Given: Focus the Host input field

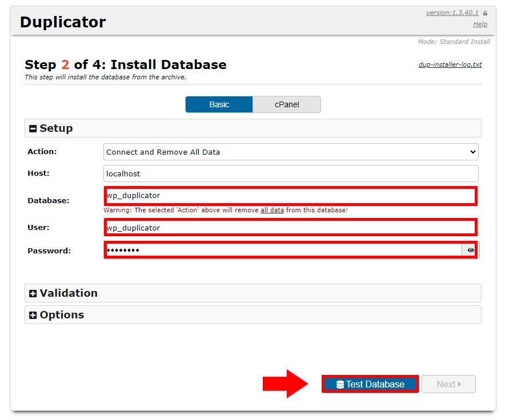Looking at the screenshot, I should point(291,173).
